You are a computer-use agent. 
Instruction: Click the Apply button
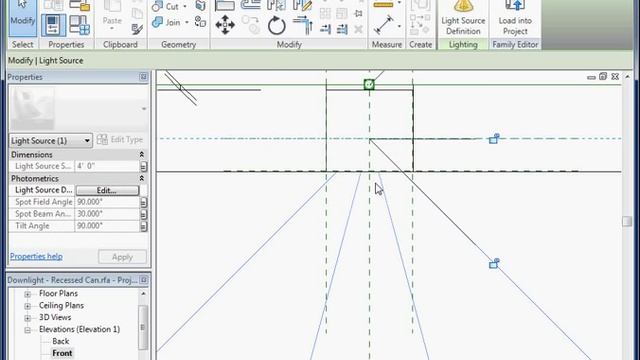point(122,257)
